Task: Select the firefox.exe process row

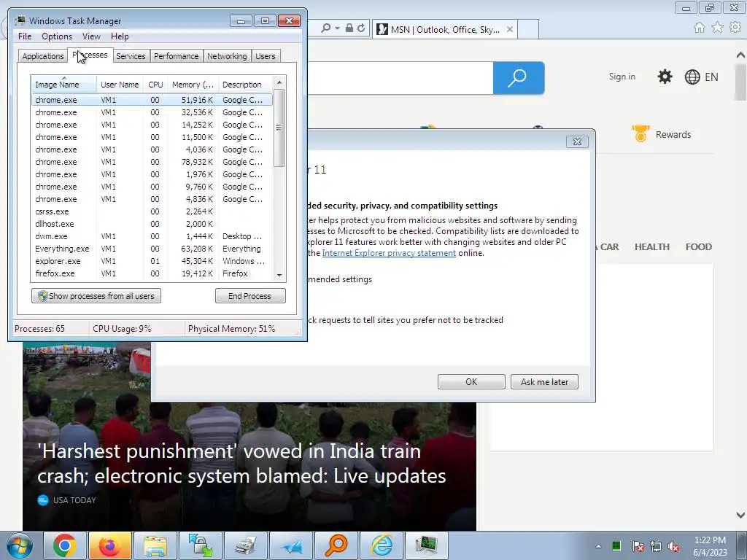Action: point(152,273)
